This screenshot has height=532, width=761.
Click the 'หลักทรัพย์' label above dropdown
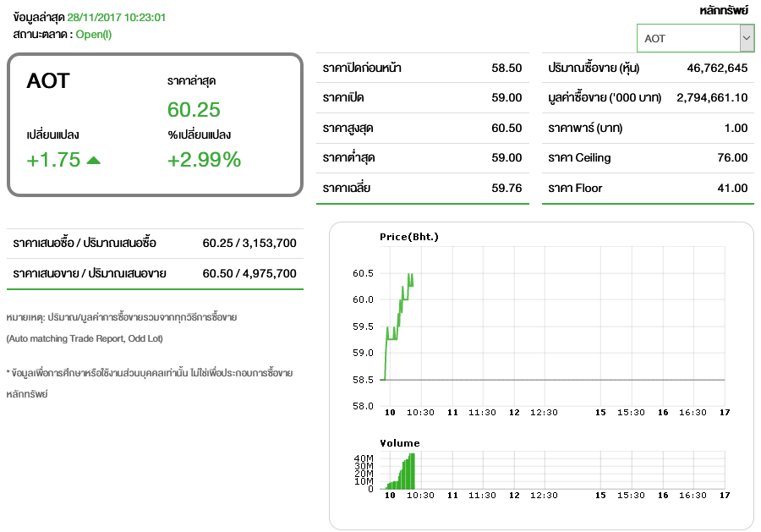724,10
